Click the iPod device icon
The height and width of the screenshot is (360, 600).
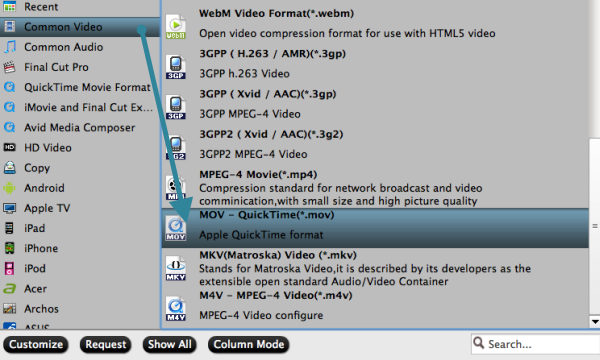coord(10,269)
